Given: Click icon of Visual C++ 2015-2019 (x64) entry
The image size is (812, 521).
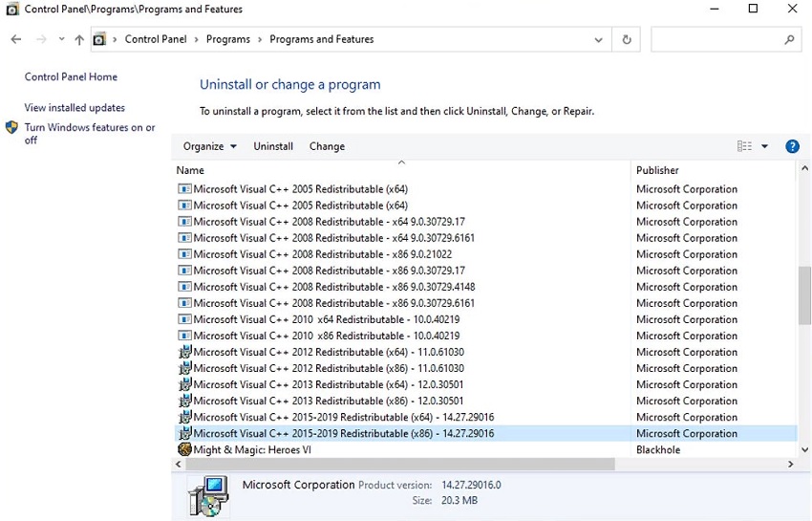Looking at the screenshot, I should click(185, 417).
